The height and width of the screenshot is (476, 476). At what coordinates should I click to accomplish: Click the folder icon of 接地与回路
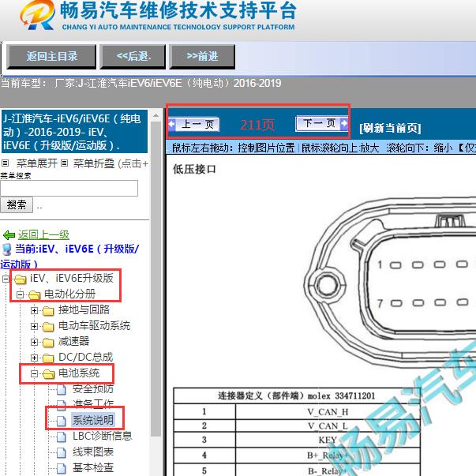(x=49, y=311)
